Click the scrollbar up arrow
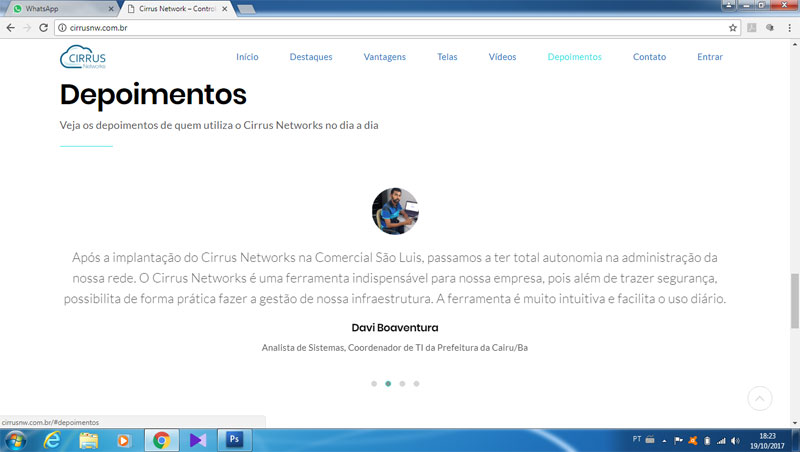 [795, 44]
